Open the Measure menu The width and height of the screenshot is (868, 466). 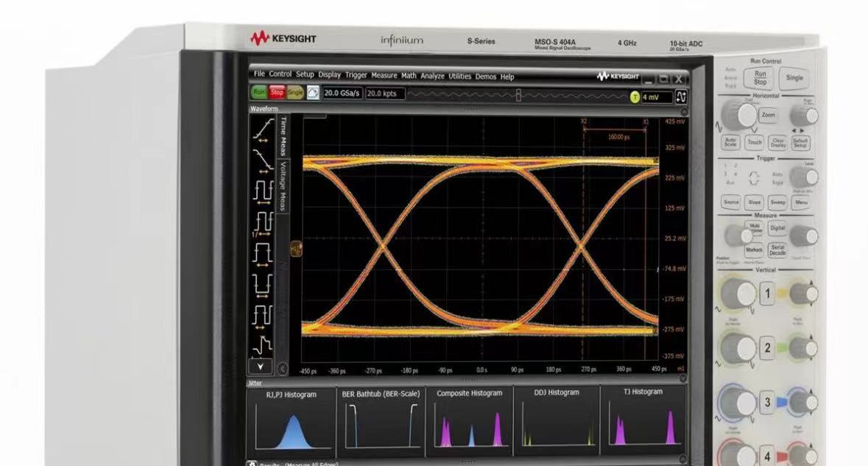tap(384, 75)
